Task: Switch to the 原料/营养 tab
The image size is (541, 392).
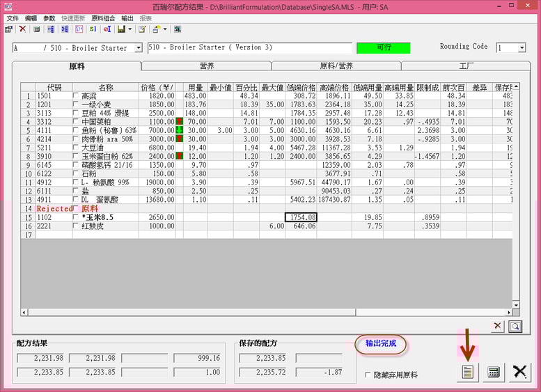Action: tap(336, 66)
